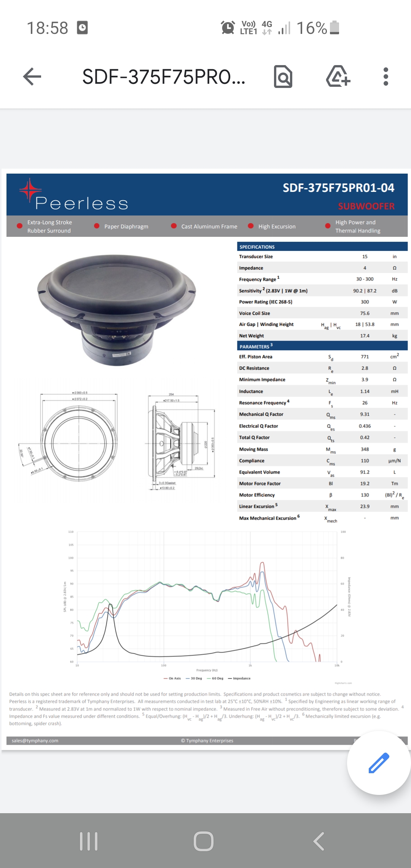
Task: Tap the subwoofer product photo
Action: point(116,310)
